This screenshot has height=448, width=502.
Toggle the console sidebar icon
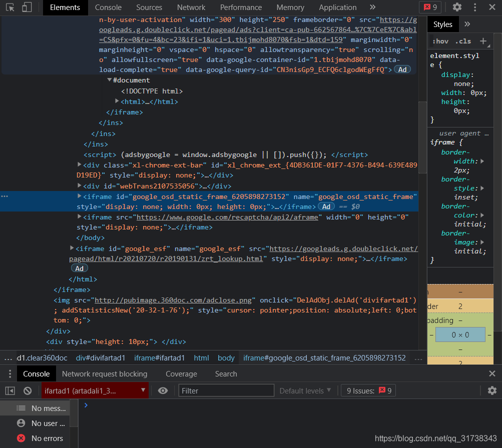click(10, 391)
